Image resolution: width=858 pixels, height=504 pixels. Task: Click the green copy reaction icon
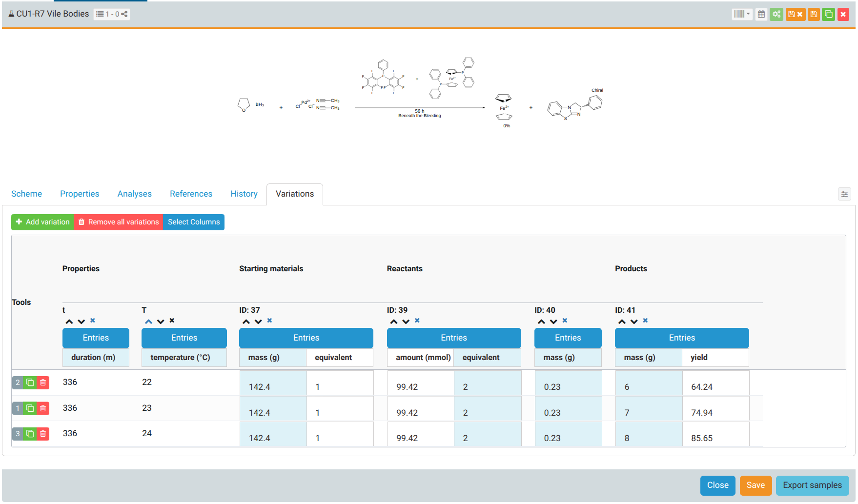[x=828, y=14]
